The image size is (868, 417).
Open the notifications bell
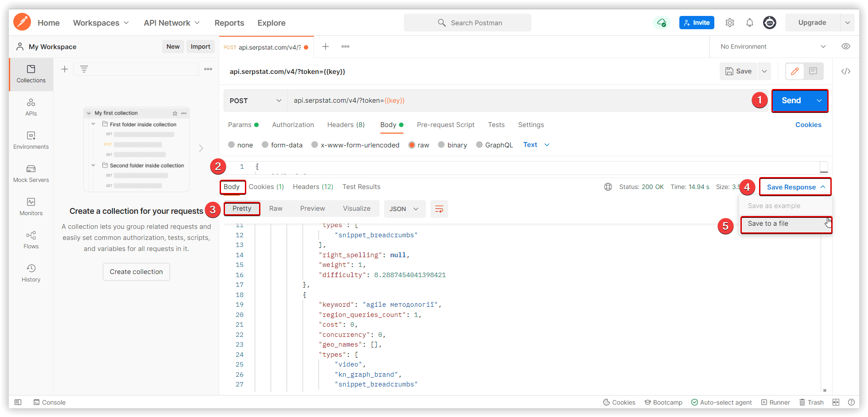750,23
